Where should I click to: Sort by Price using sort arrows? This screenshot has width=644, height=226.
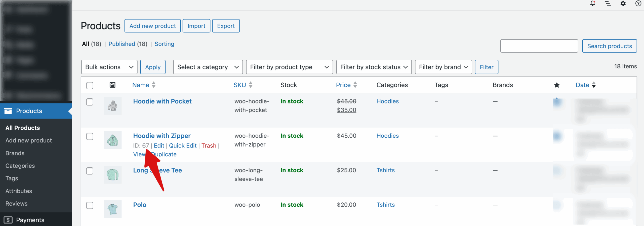tap(355, 85)
